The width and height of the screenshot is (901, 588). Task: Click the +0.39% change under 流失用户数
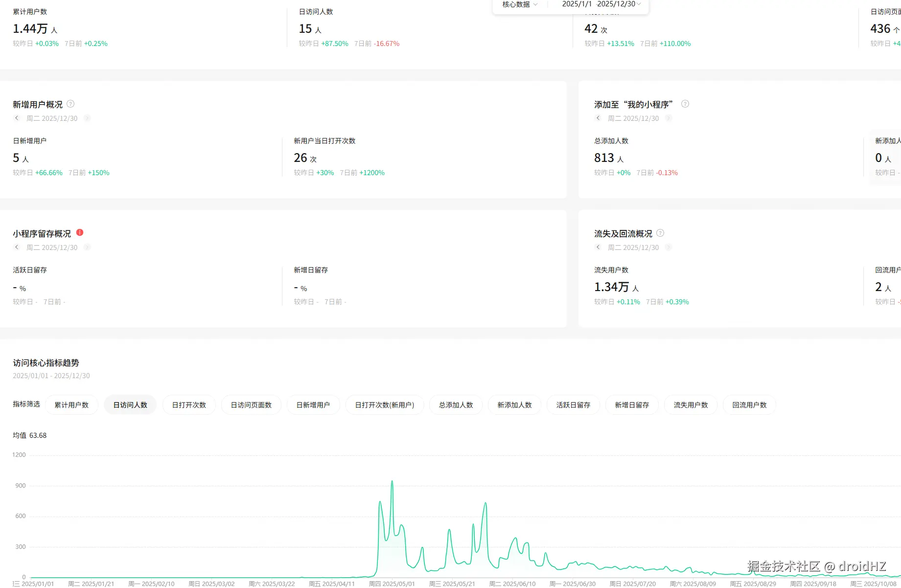pos(677,302)
